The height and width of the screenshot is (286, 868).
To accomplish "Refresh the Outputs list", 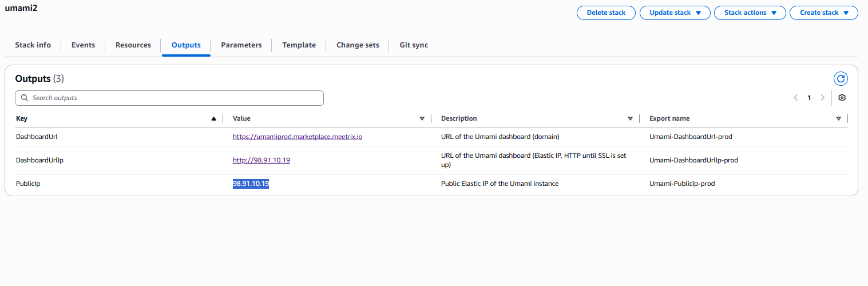I will [x=841, y=79].
